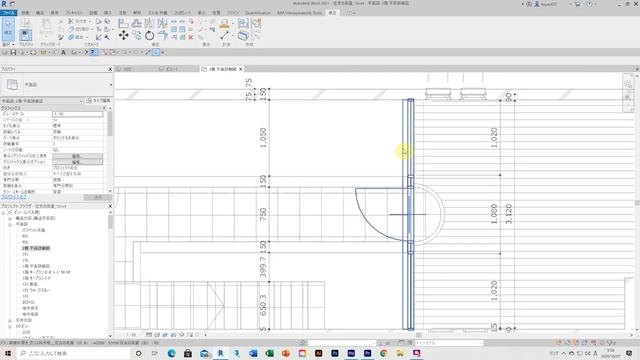Click the Visual Style icon on view control bar

[x=157, y=335]
